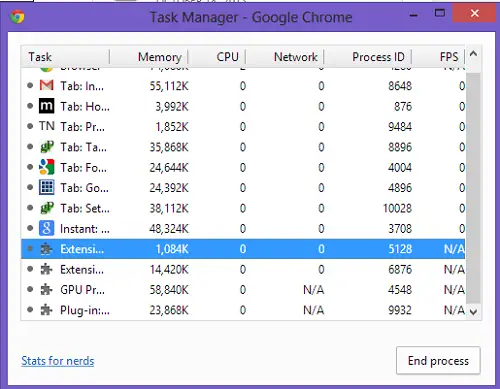The width and height of the screenshot is (500, 389).
Task: Click the 58,840K memory value
Action: (x=169, y=290)
